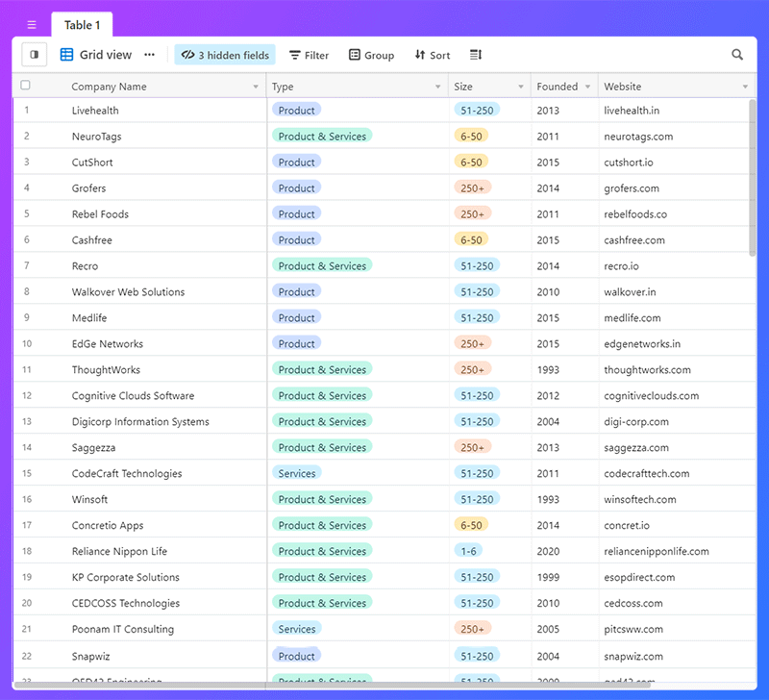
Task: Click the vertical scrollbar thumb
Action: click(753, 177)
